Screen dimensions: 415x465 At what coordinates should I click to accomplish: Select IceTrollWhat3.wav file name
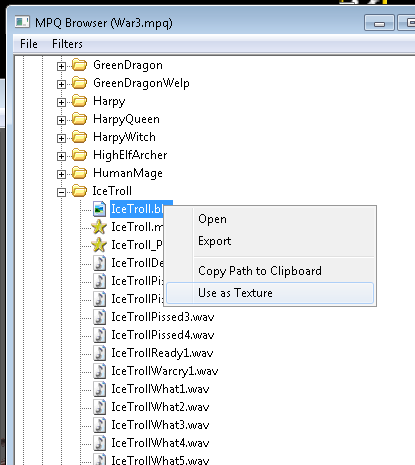pos(160,425)
